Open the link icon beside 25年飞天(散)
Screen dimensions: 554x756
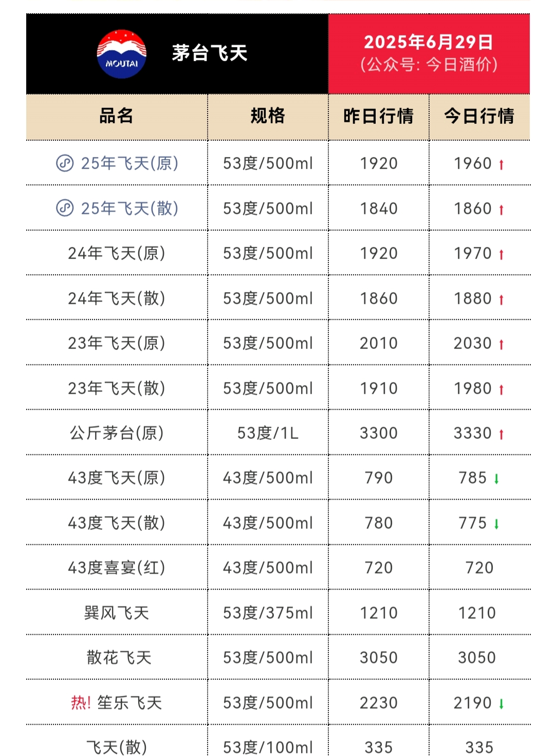(x=65, y=208)
